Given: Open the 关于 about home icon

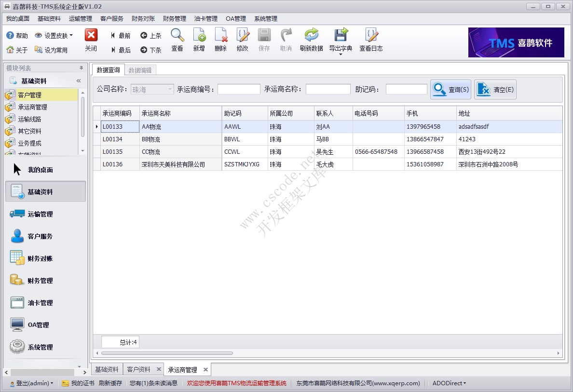Looking at the screenshot, I should [x=10, y=50].
